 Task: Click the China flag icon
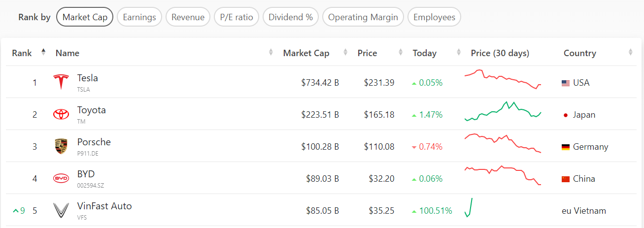(566, 179)
